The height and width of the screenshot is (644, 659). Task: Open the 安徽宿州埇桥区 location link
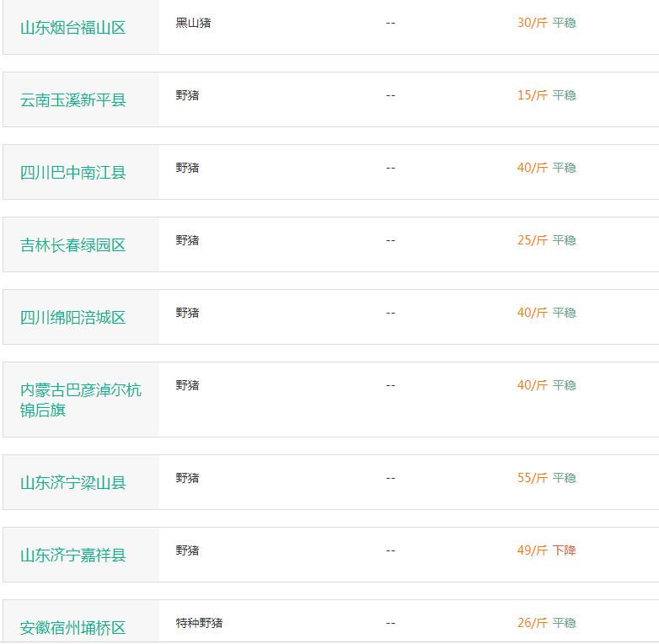click(73, 628)
